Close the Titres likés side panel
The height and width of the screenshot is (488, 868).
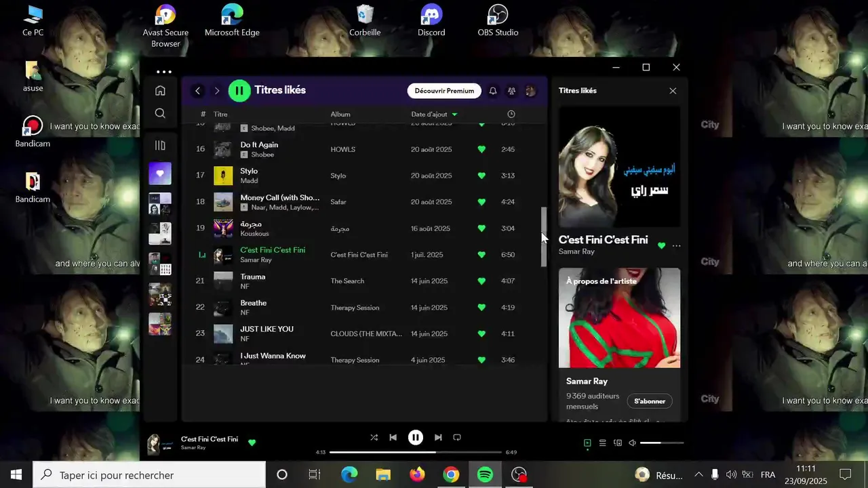click(673, 91)
